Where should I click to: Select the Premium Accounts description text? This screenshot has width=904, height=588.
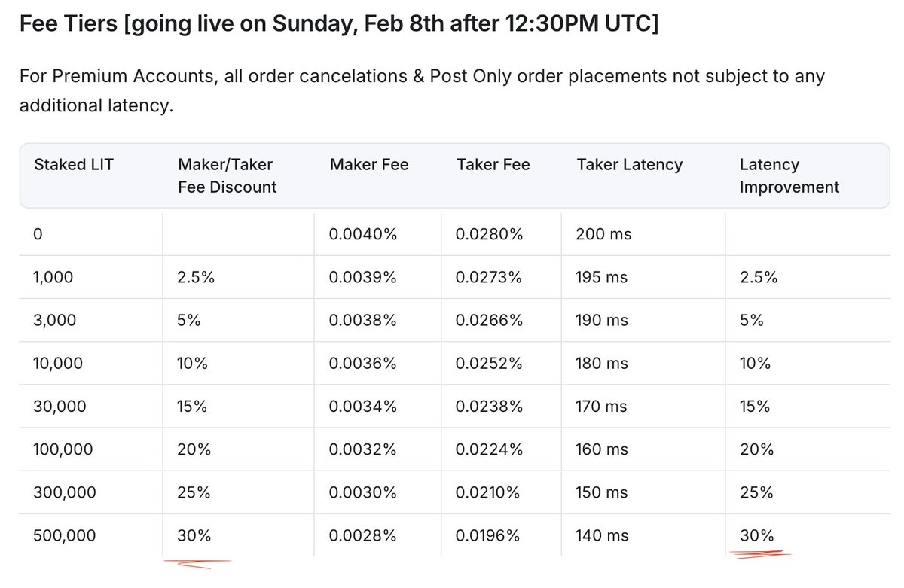tap(422, 90)
